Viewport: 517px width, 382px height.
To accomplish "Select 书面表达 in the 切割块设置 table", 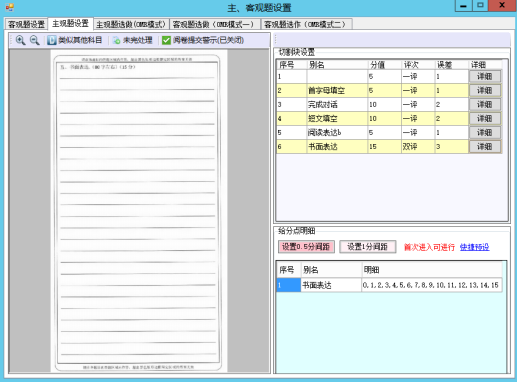I will pos(337,146).
